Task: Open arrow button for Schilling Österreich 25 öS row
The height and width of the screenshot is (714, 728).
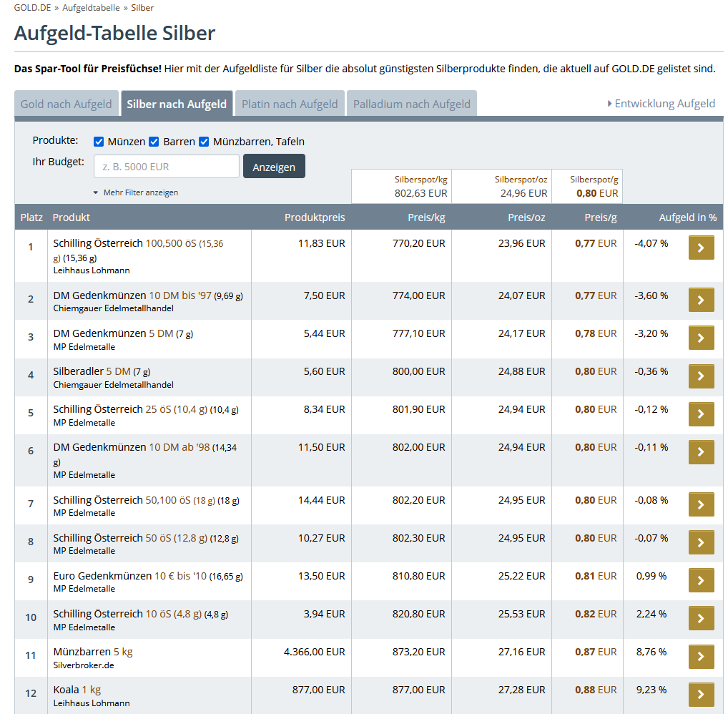Action: click(x=701, y=414)
